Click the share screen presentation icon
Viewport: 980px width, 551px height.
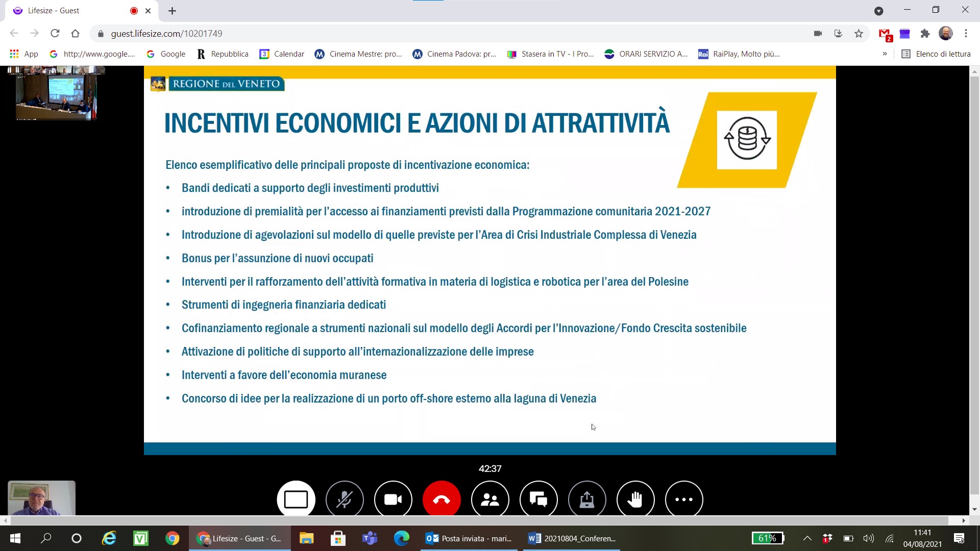pos(587,499)
